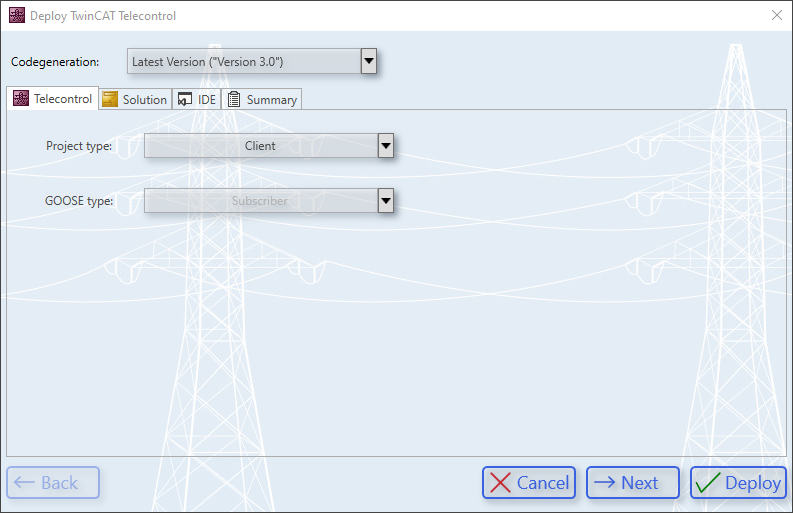Expand the GOOSE type dropdown arrow
Viewport: 793px width, 513px height.
click(x=386, y=201)
